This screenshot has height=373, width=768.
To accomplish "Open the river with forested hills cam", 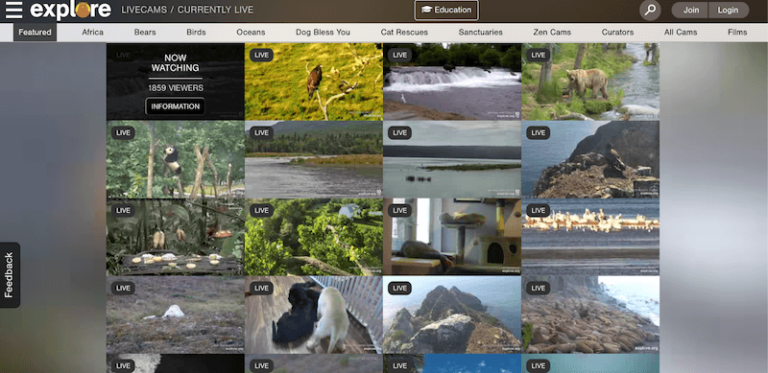I will [x=313, y=159].
